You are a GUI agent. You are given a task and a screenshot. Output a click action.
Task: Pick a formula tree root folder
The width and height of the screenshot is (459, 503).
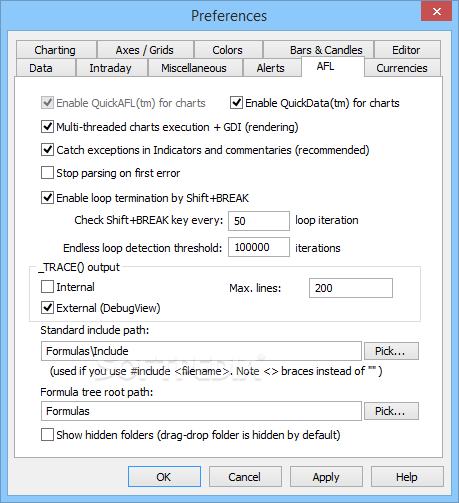391,411
